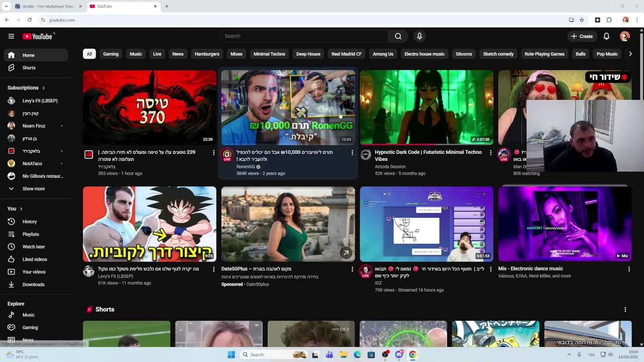Click the YouTube logo
This screenshot has width=644, height=362.
pos(38,36)
